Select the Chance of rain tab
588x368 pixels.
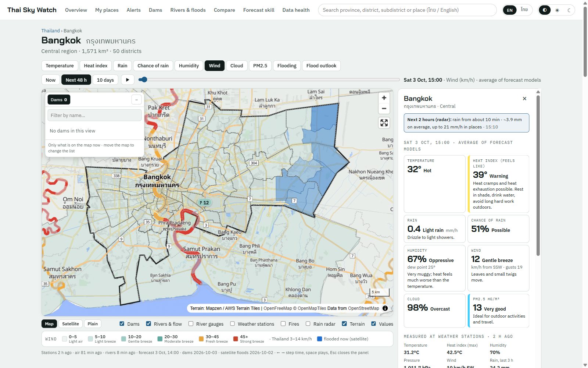tap(153, 66)
